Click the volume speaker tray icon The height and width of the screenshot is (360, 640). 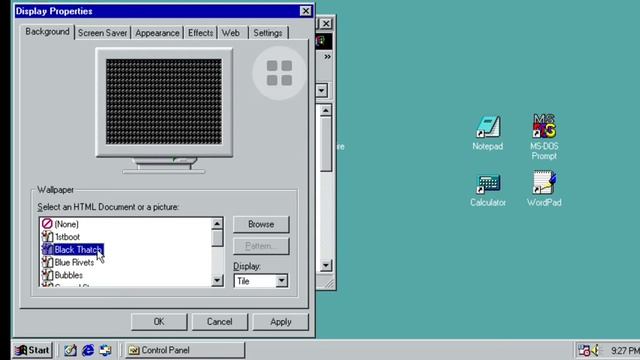(x=596, y=350)
